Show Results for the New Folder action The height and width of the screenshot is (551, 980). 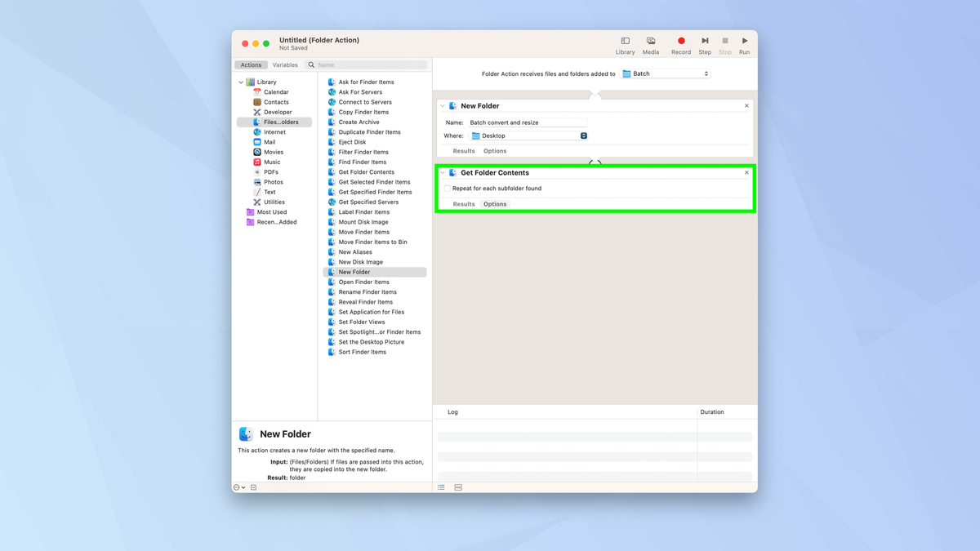point(463,150)
